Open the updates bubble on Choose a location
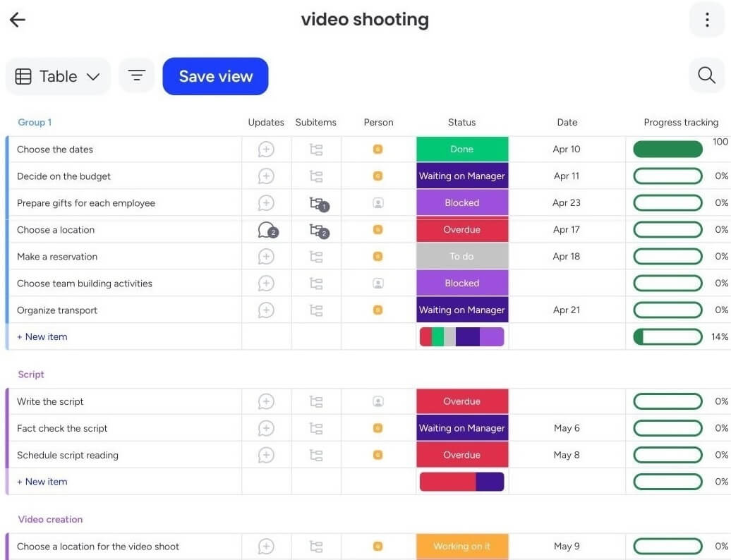731x560 pixels. point(266,229)
